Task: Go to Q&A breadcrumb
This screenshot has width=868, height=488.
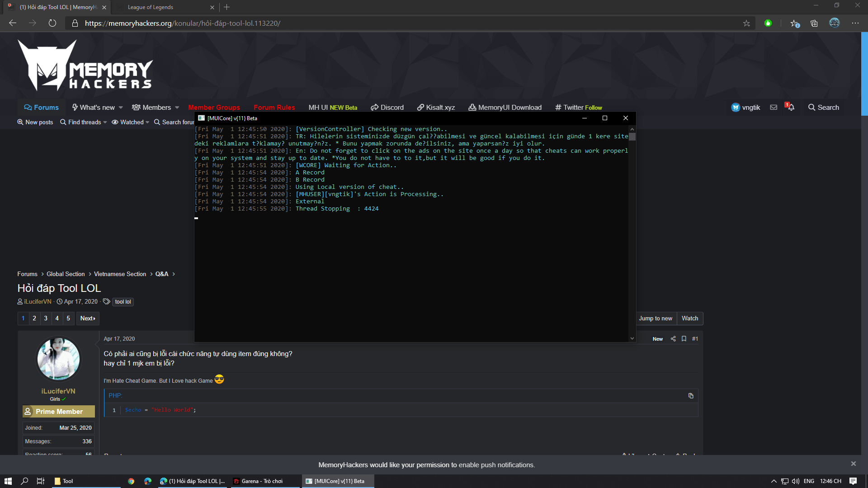Action: tap(162, 274)
